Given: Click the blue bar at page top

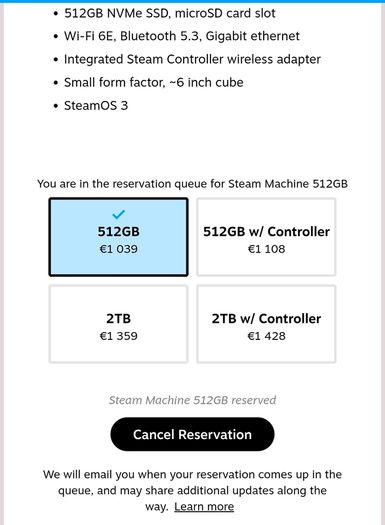Looking at the screenshot, I should pos(192,1).
